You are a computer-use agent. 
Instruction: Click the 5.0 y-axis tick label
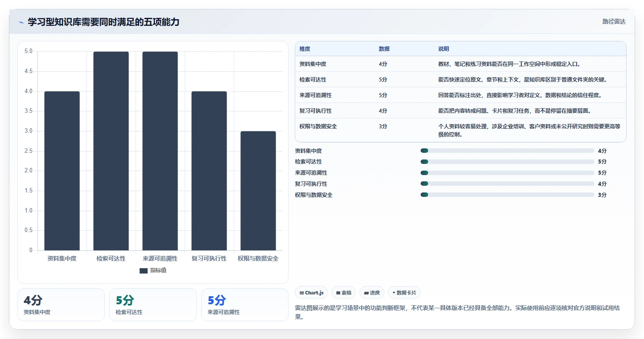pyautogui.click(x=29, y=51)
